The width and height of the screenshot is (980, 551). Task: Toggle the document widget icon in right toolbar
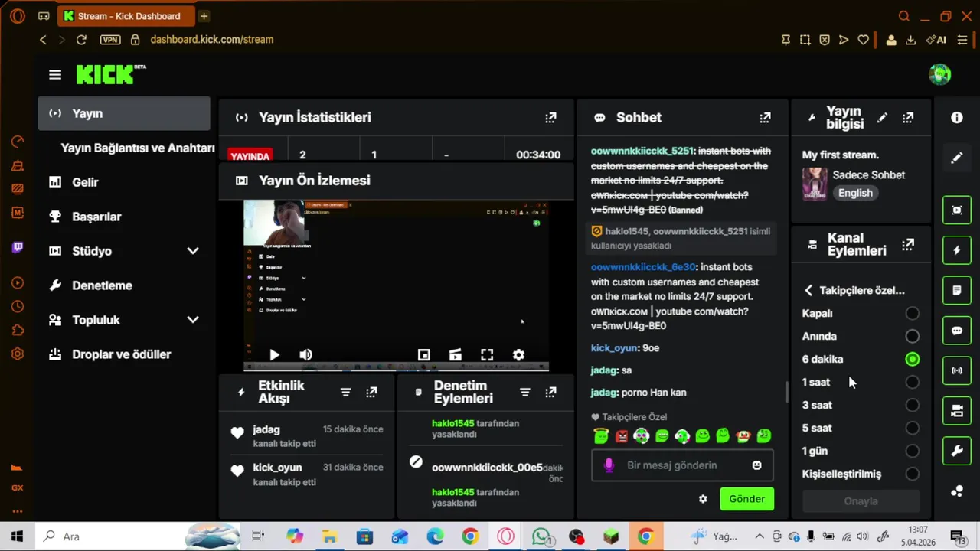click(x=957, y=290)
